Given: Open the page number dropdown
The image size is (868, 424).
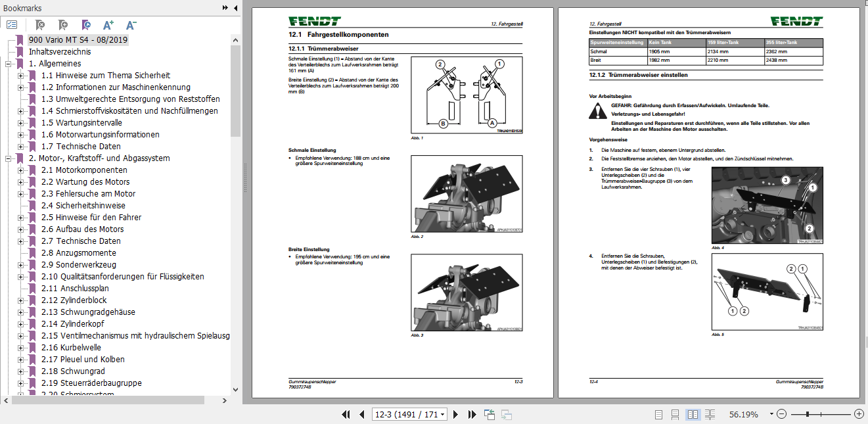Looking at the screenshot, I should pos(443,415).
